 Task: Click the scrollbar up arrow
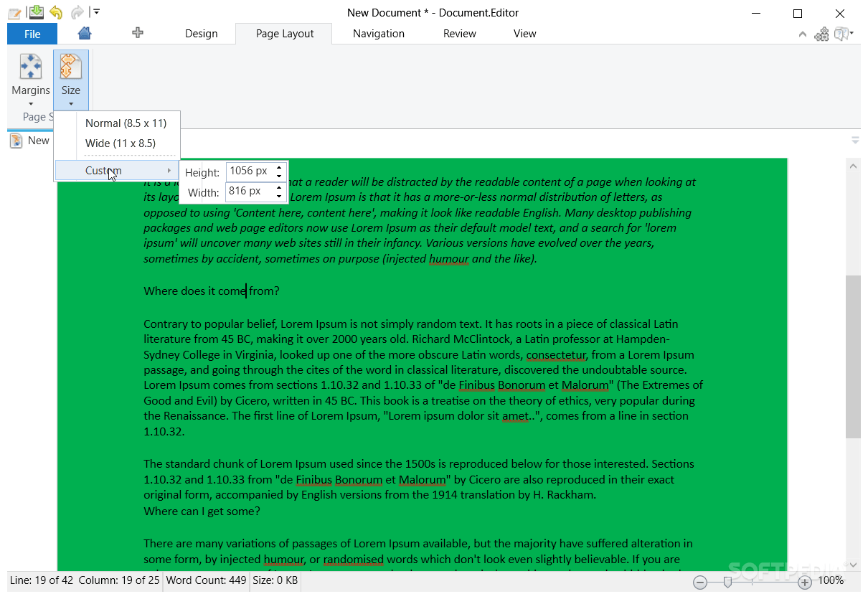[853, 166]
